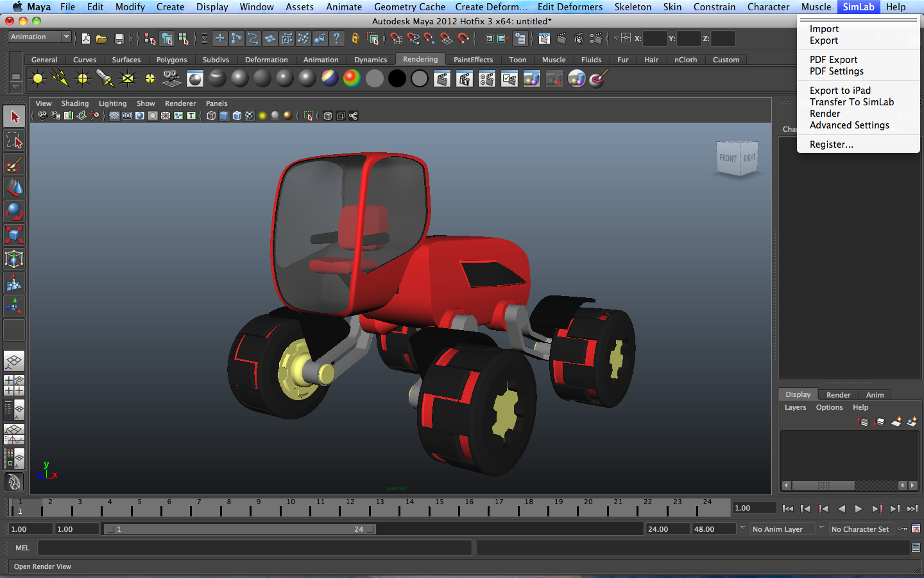
Task: Focus the MEL command line field
Action: click(x=254, y=548)
